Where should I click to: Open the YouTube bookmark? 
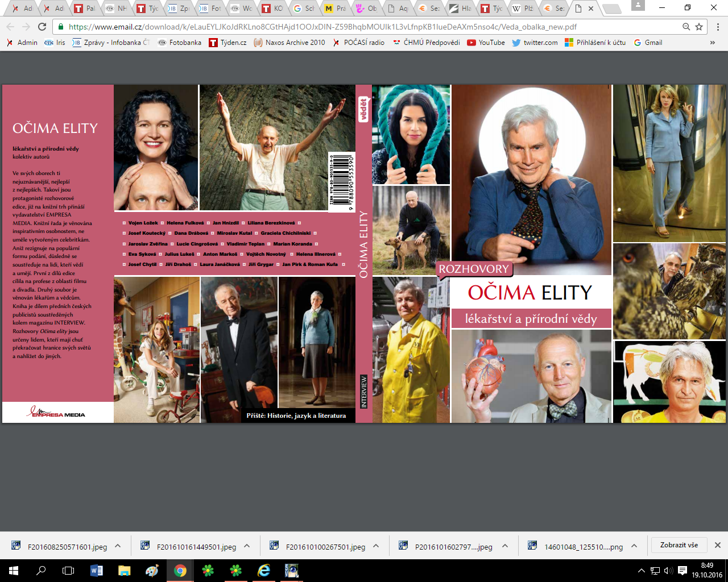(x=486, y=43)
